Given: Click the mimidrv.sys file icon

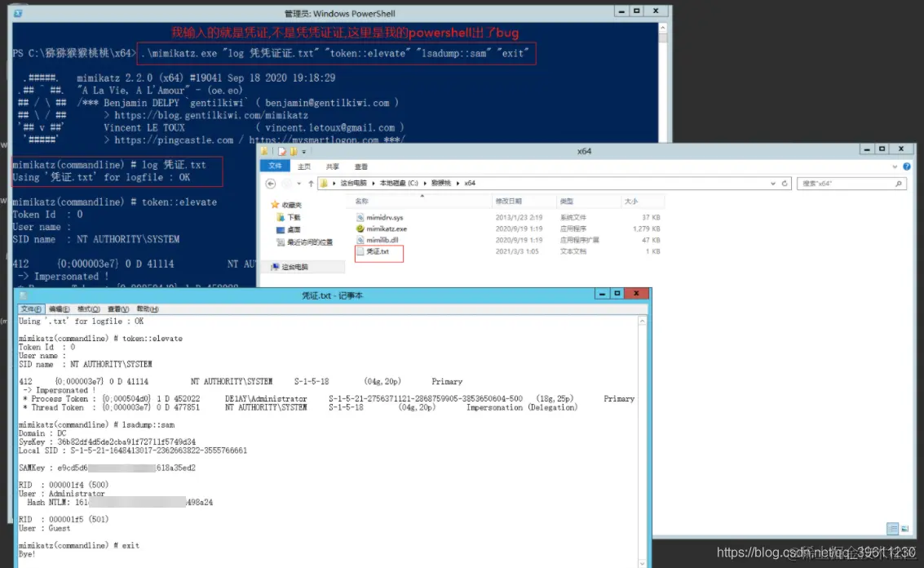Looking at the screenshot, I should click(360, 218).
